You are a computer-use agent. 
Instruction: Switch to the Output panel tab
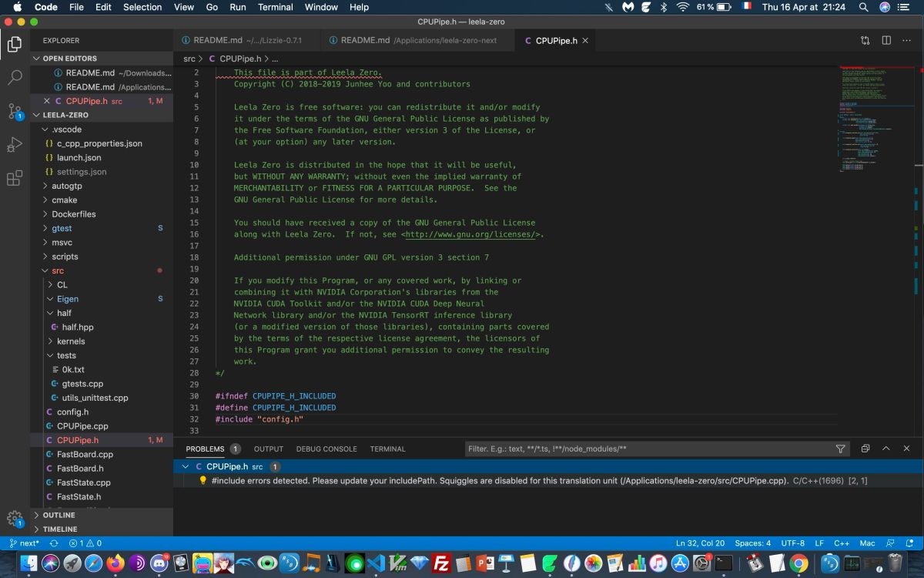(269, 449)
